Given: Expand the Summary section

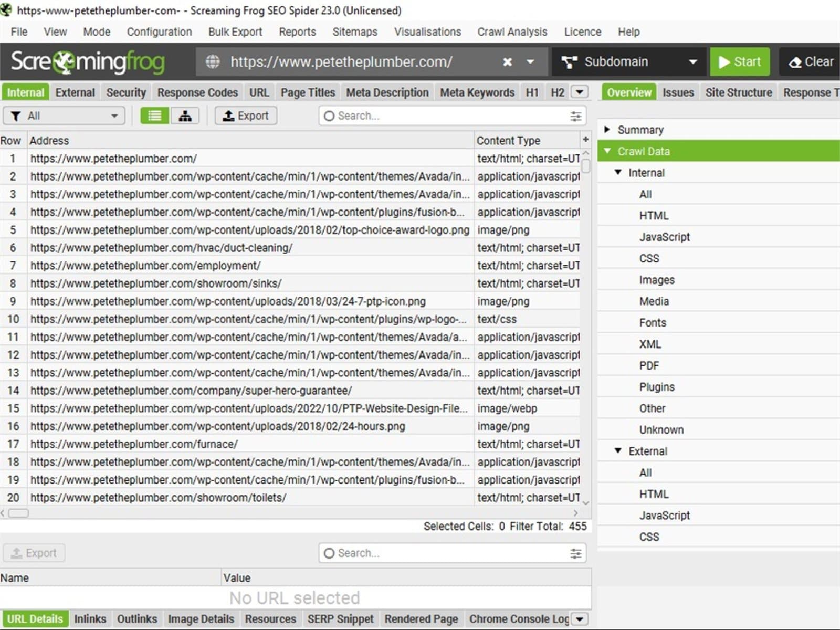Looking at the screenshot, I should click(x=607, y=129).
